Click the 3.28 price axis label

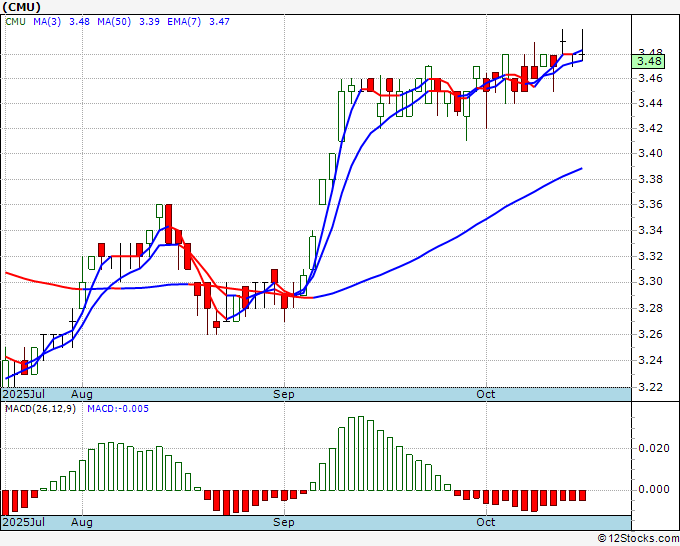[x=650, y=308]
